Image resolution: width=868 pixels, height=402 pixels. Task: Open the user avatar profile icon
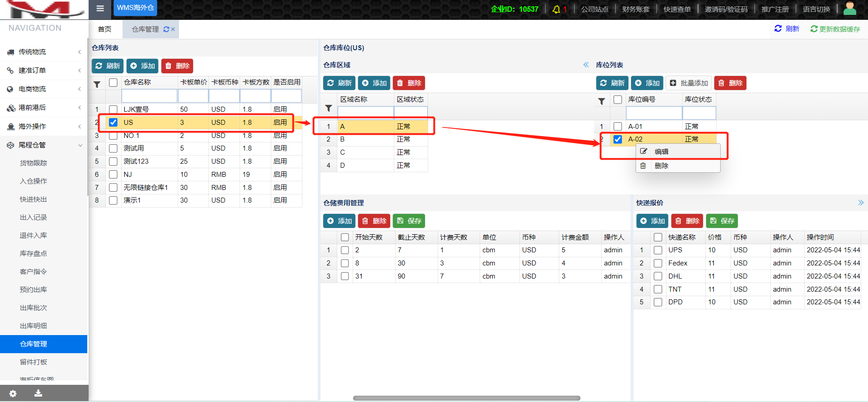coord(850,9)
